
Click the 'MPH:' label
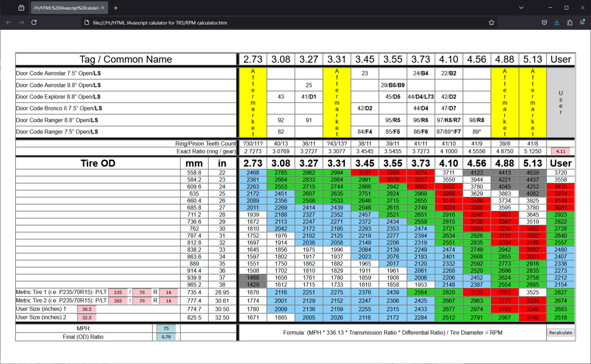click(x=84, y=329)
